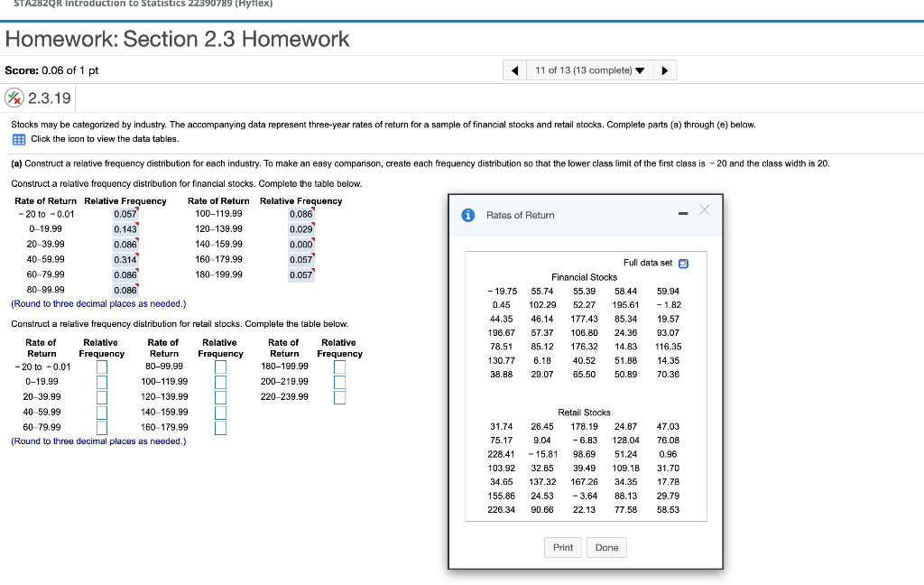
Task: Click the question number 2.3.19
Action: click(50, 97)
